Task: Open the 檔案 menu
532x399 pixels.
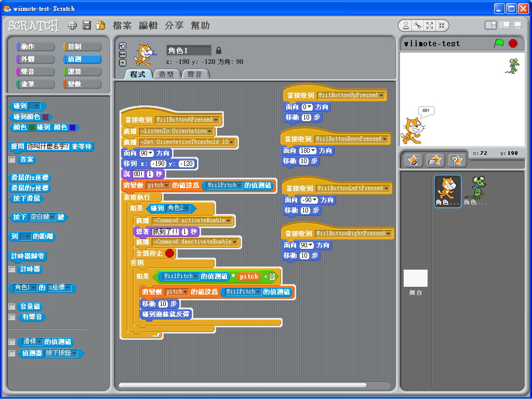Action: (x=124, y=25)
